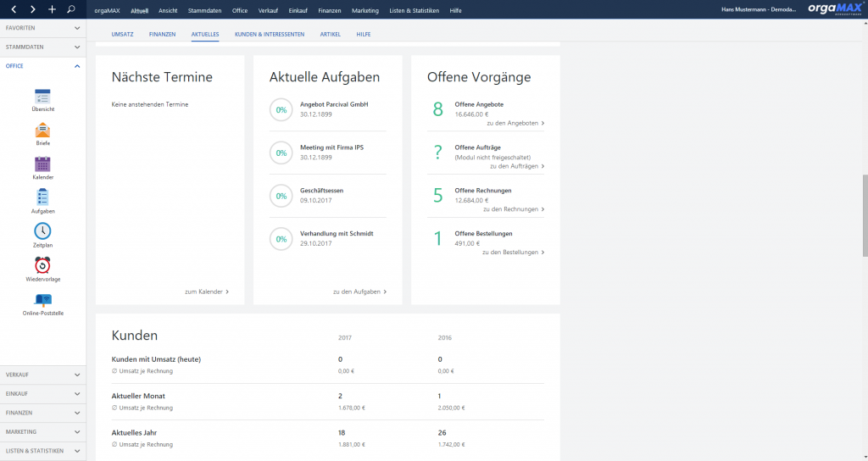Screen dimensions: 868x461
Task: Click 'Offene Rechnungen' entry
Action: click(482, 191)
